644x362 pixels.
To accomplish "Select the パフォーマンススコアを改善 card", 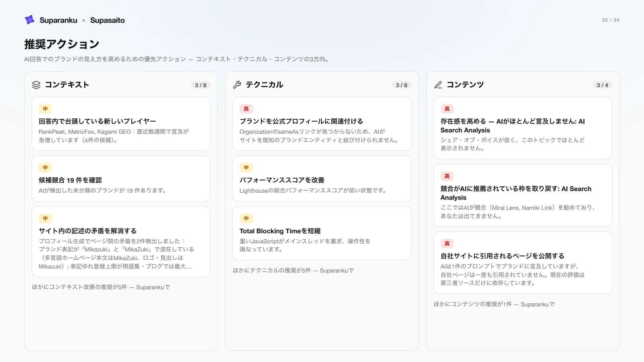I will click(x=322, y=178).
